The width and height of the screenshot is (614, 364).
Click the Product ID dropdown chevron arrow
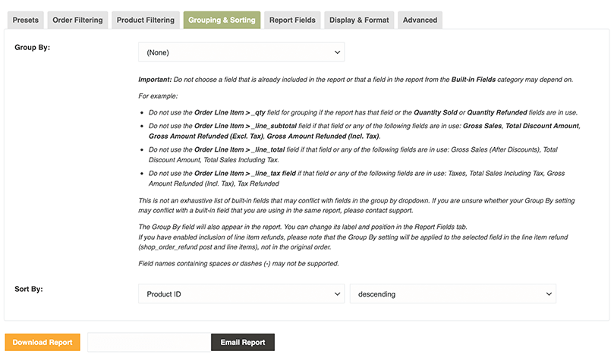tap(337, 294)
